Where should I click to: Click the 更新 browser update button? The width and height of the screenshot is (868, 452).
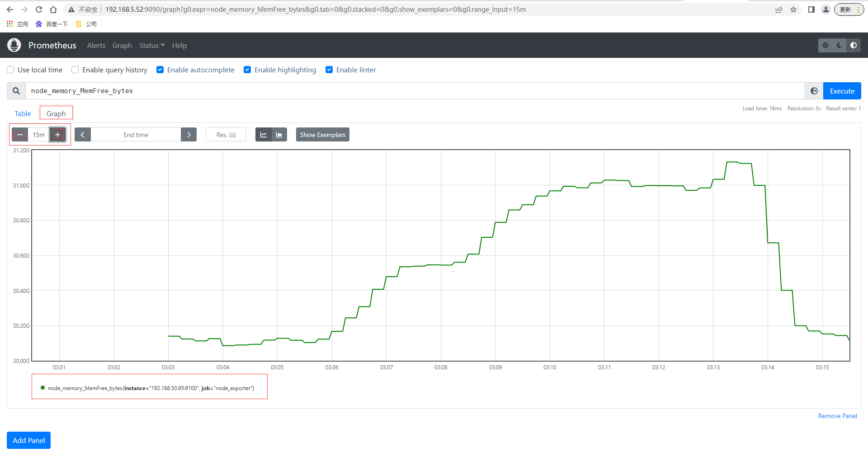(x=849, y=9)
